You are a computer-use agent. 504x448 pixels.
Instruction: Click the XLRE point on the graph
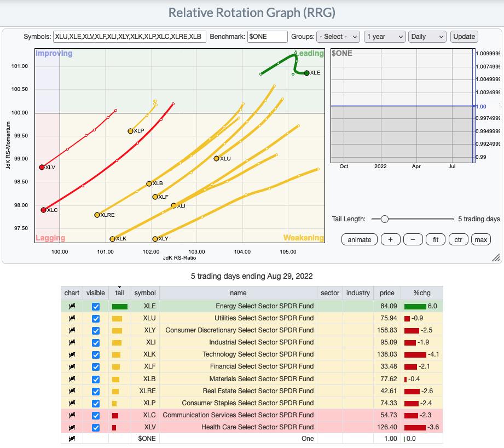97,215
